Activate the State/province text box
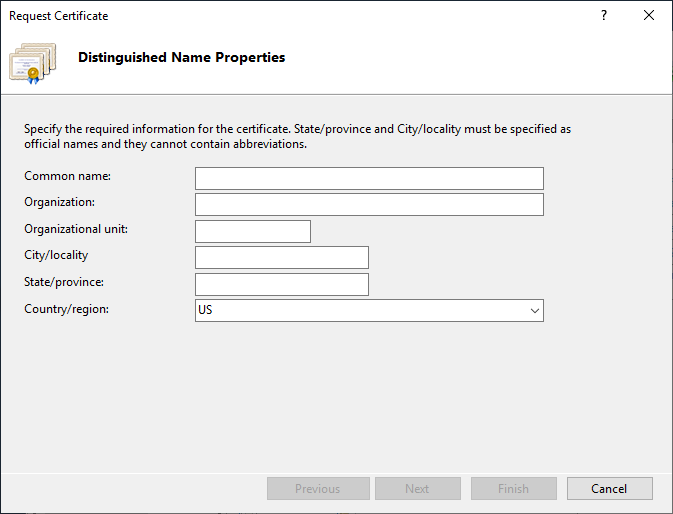Image resolution: width=673 pixels, height=514 pixels. pos(282,284)
